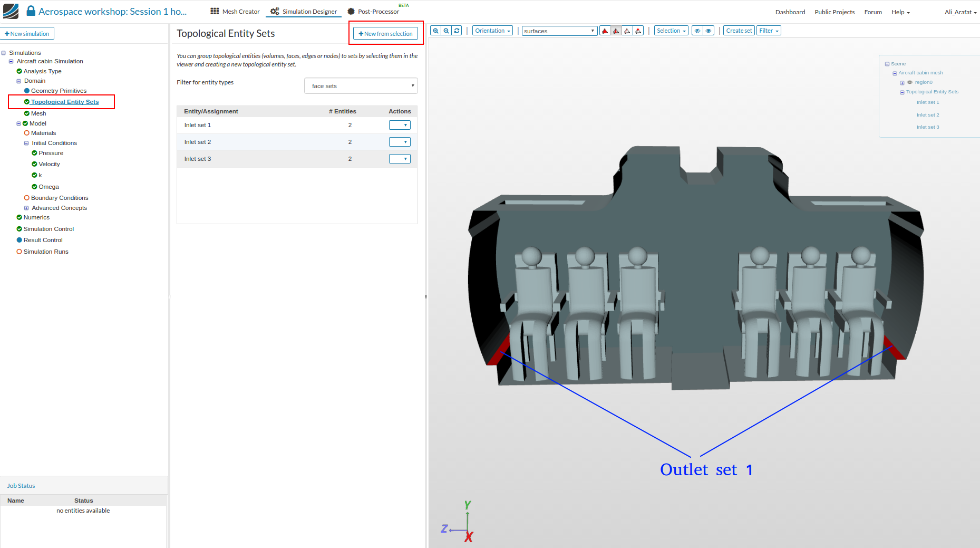Open the Selection dropdown in viewer toolbar

[x=671, y=31]
